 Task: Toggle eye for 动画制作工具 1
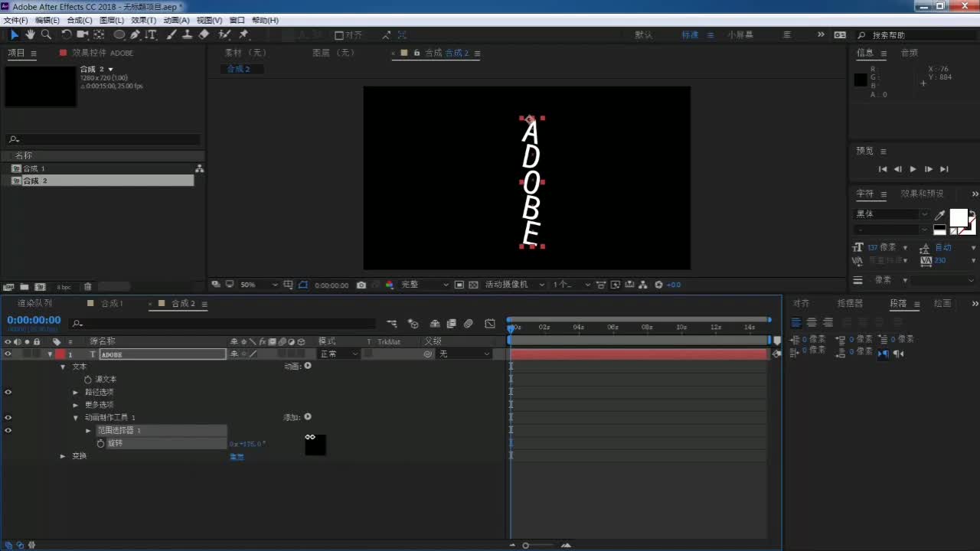tap(8, 418)
